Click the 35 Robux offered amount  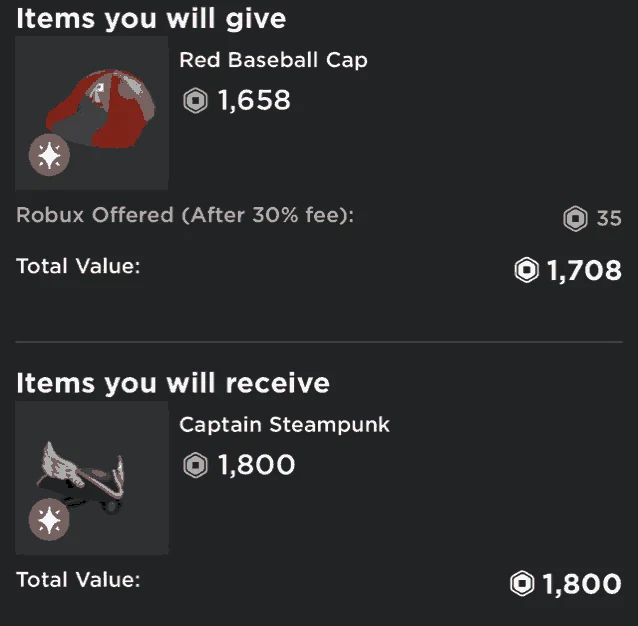click(609, 218)
